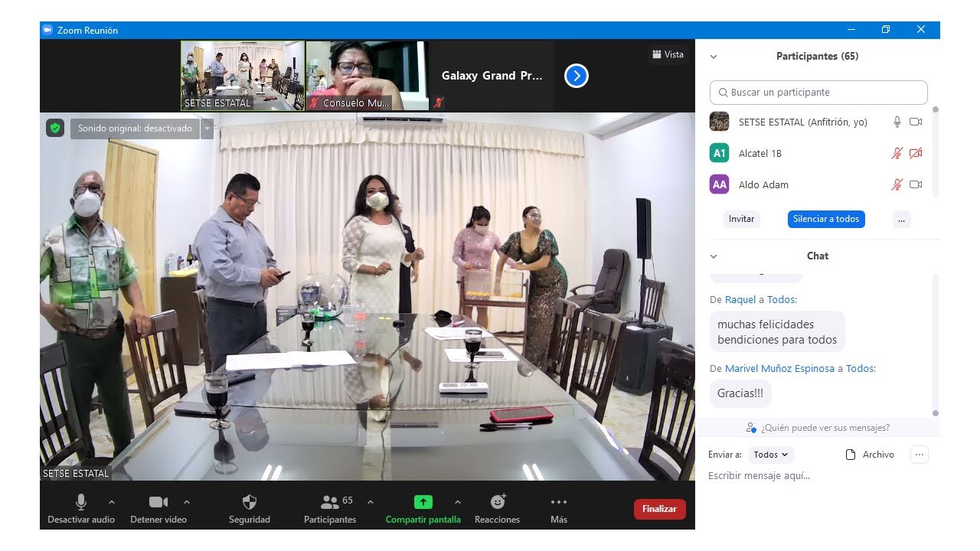Select Consuelo Mu... video thumbnail
The width and height of the screenshot is (980, 551).
pos(367,76)
